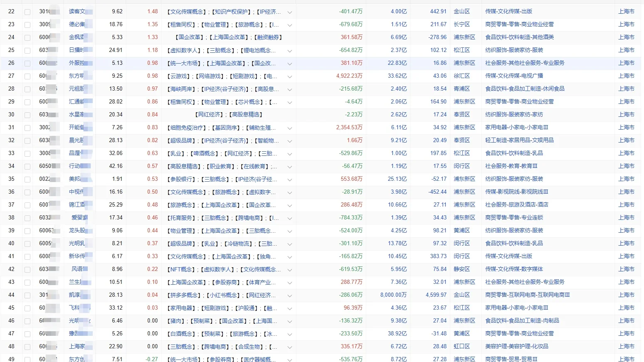
Task: Click the 【细胞免疫治疗】 concept tag
Action: (187, 128)
